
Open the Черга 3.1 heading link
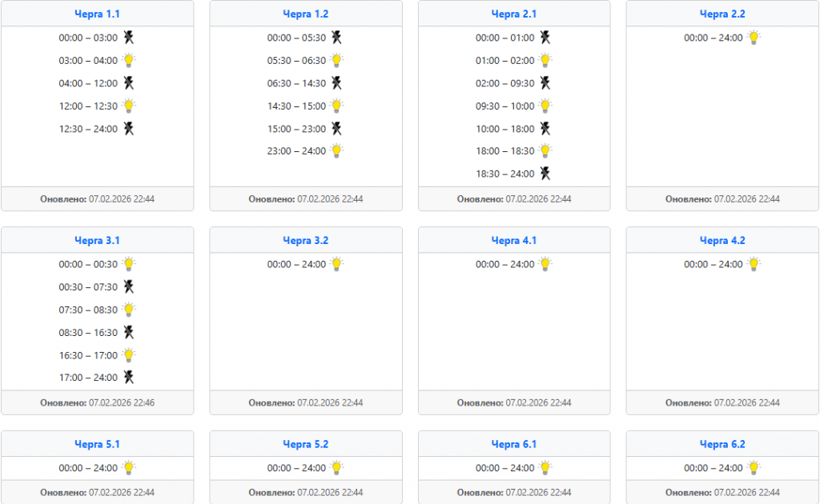pos(98,240)
